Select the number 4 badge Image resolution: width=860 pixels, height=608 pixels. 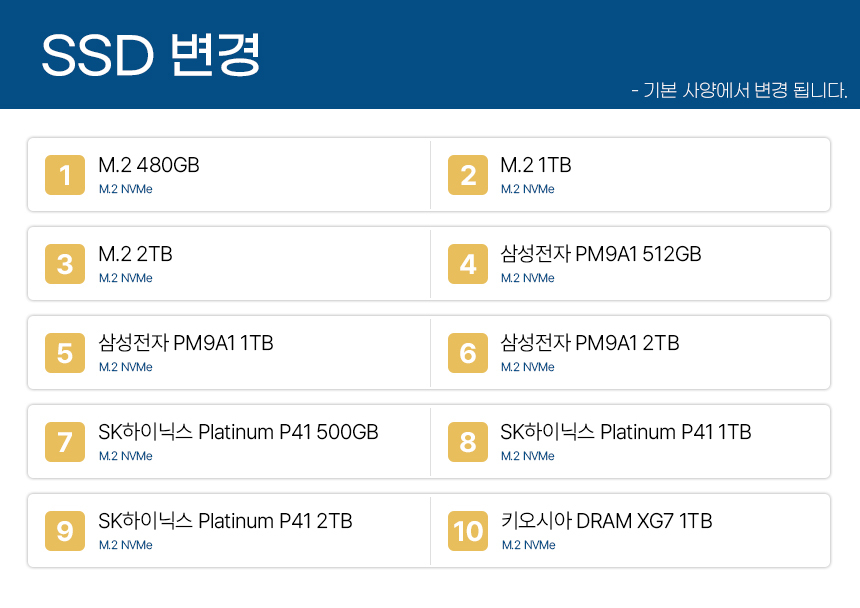[x=468, y=264]
